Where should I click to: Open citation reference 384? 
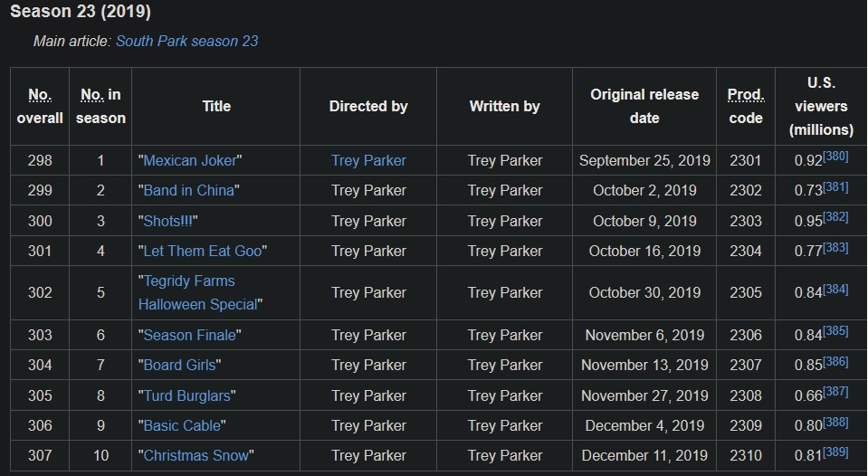pyautogui.click(x=835, y=289)
